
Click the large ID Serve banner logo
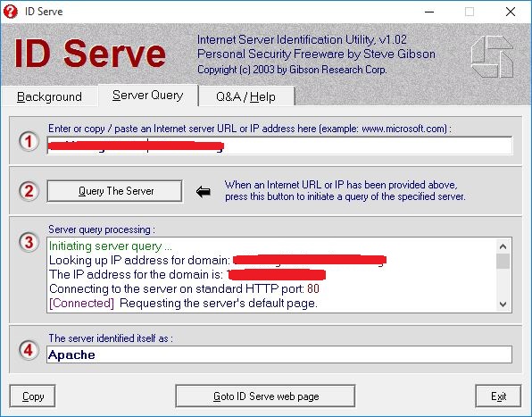(90, 54)
